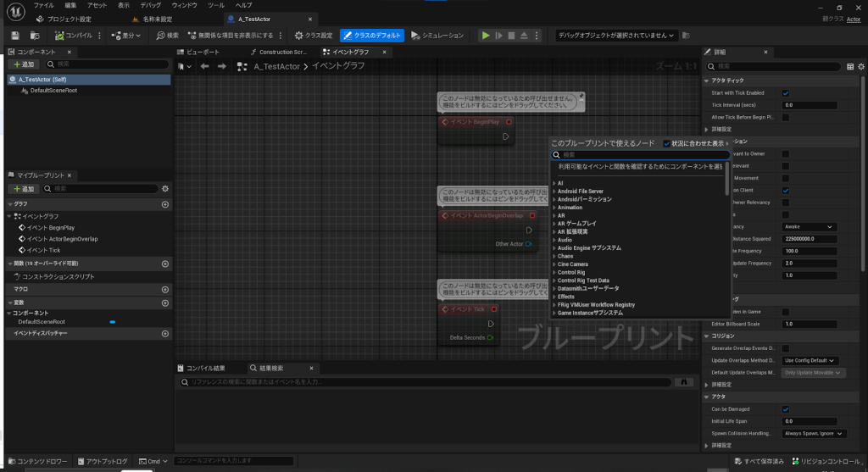Uncheck Start with Tick Enabled

point(786,92)
